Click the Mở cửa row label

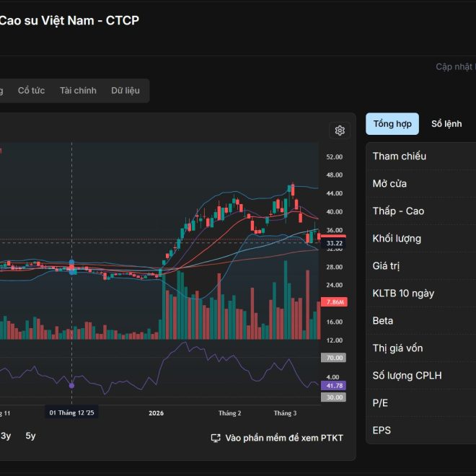click(389, 183)
